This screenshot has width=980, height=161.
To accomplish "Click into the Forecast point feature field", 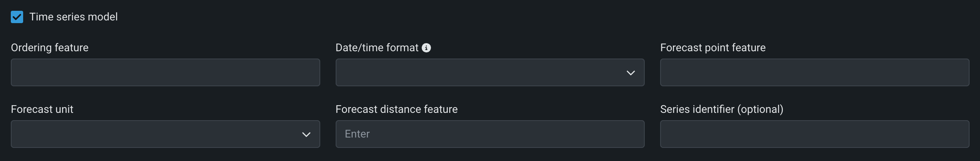I will coord(814,72).
